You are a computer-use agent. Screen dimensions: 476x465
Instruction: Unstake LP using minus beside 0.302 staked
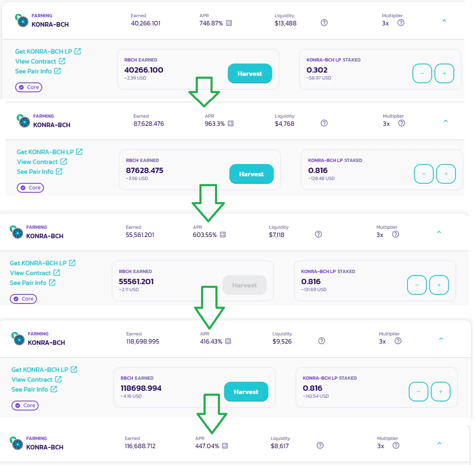tap(422, 73)
